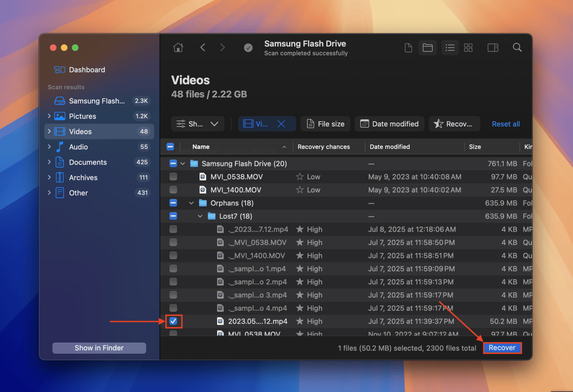Open the Date modified filter chip
Image resolution: width=573 pixels, height=392 pixels.
pos(389,124)
